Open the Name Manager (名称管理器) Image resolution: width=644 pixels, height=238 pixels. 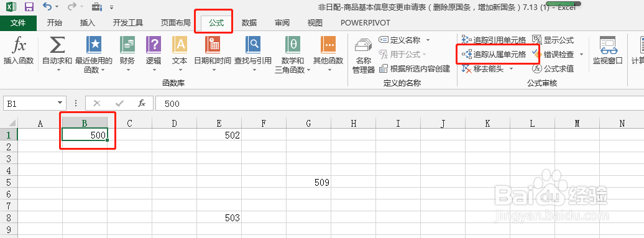click(x=364, y=55)
